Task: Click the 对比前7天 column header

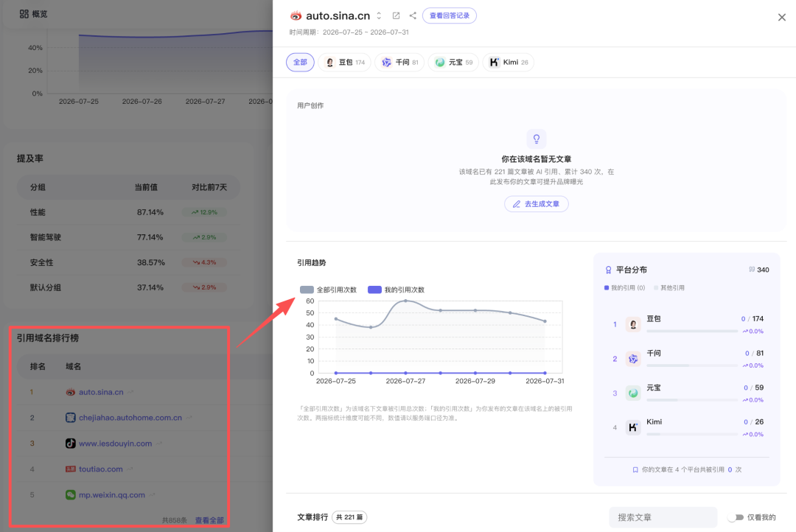Action: pyautogui.click(x=209, y=187)
